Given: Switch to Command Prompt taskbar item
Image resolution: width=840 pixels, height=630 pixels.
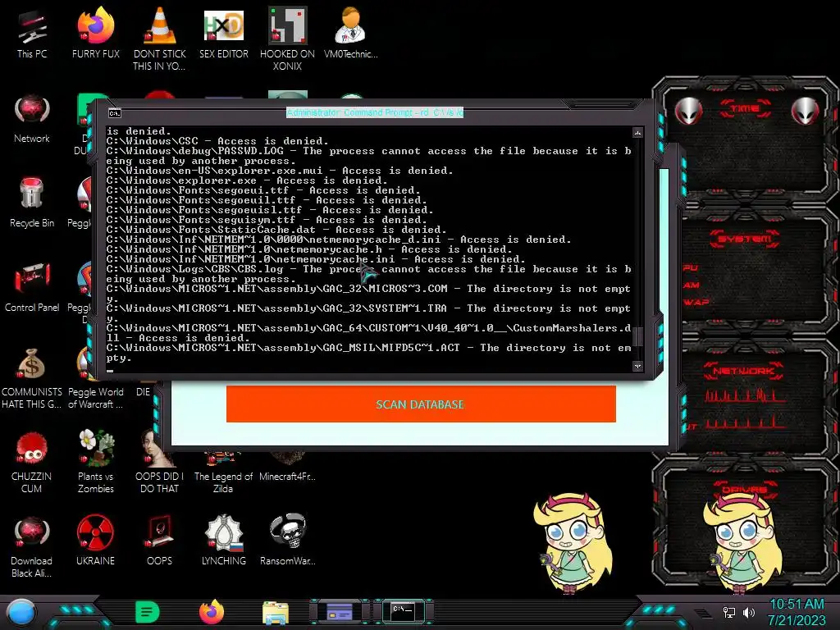Looking at the screenshot, I should 403,612.
